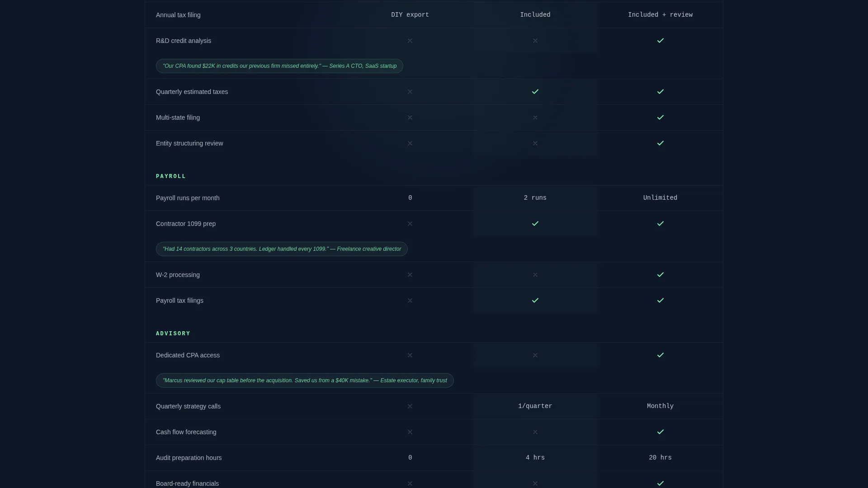Click the middle-column check for Contractor 1099 prep
Image resolution: width=868 pixels, height=488 pixels.
click(535, 224)
